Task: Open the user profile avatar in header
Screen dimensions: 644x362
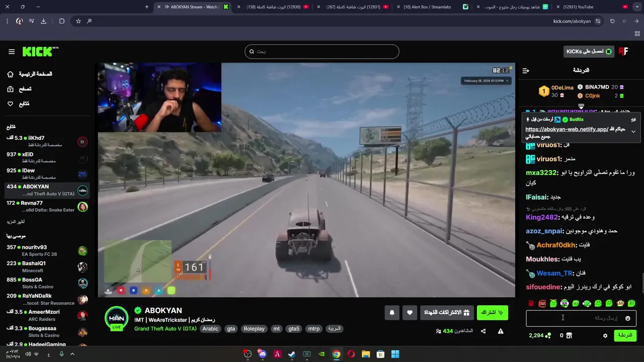Action: click(623, 51)
